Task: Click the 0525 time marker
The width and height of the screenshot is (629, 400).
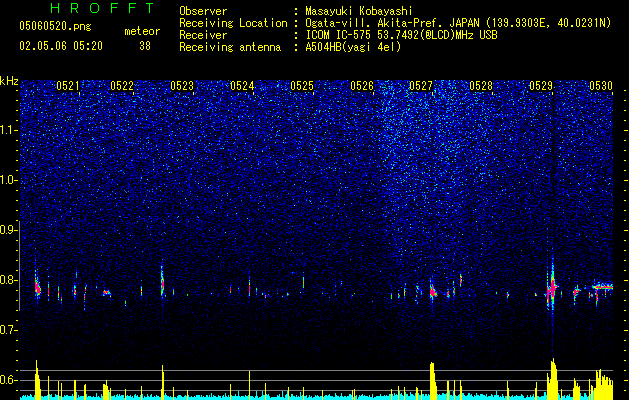Action: (302, 86)
